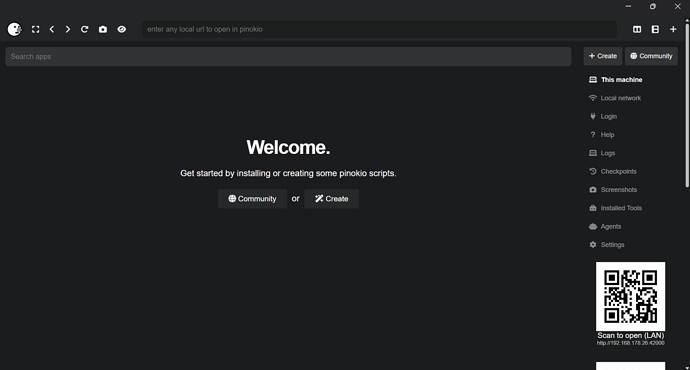Minimize the Pinokio window
The height and width of the screenshot is (370, 690).
628,6
